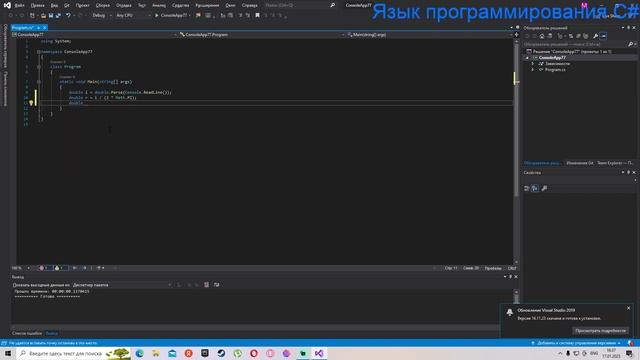Click the Visual Studio taskbar icon
This screenshot has height=360, width=640.
pos(319,353)
